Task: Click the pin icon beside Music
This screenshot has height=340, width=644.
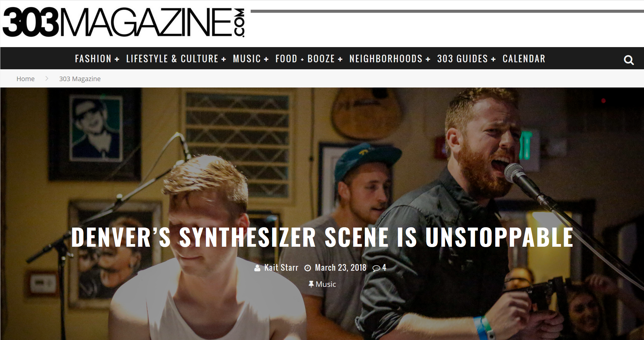Action: pyautogui.click(x=311, y=284)
